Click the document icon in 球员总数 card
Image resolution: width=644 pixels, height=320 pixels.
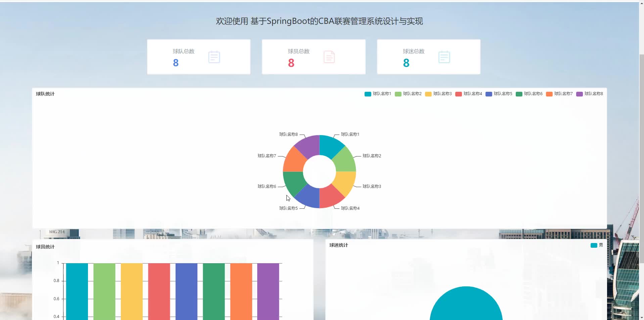329,57
